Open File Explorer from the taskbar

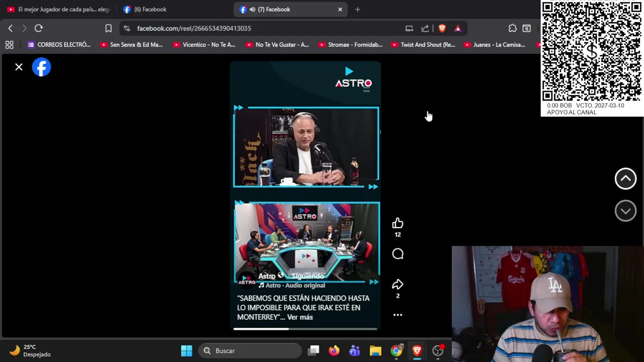(375, 350)
